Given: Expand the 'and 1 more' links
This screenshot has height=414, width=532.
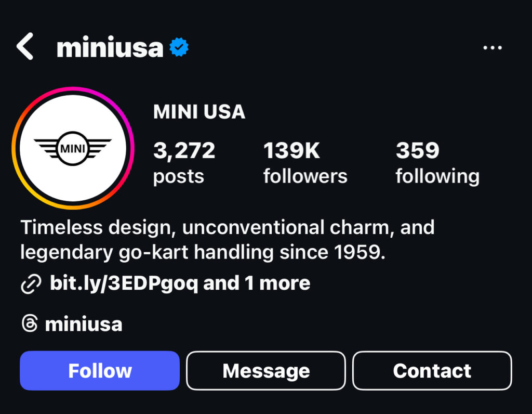Looking at the screenshot, I should tap(257, 283).
